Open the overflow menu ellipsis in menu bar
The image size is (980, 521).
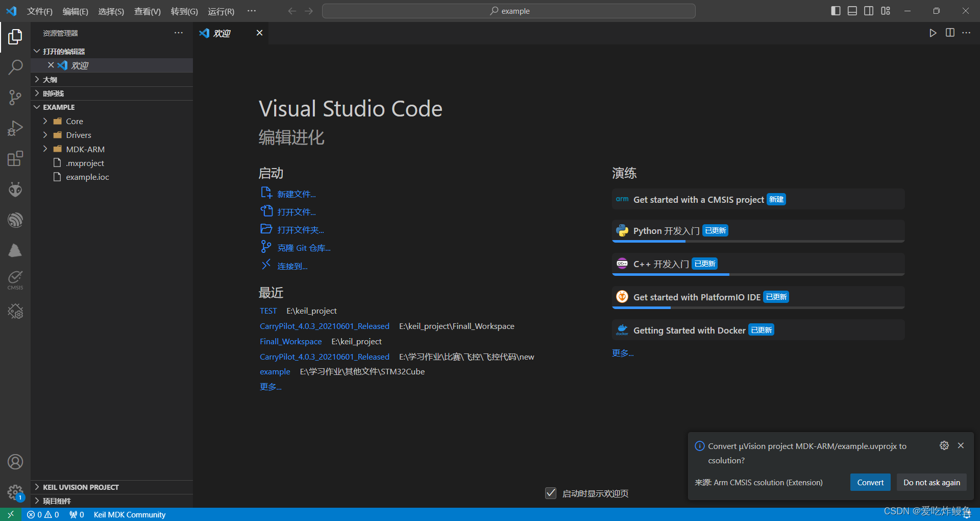252,11
